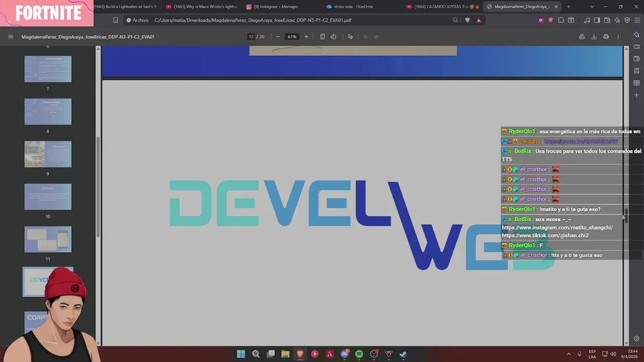Open the PDF annotation draw tool
The height and width of the screenshot is (362, 644).
(x=350, y=37)
